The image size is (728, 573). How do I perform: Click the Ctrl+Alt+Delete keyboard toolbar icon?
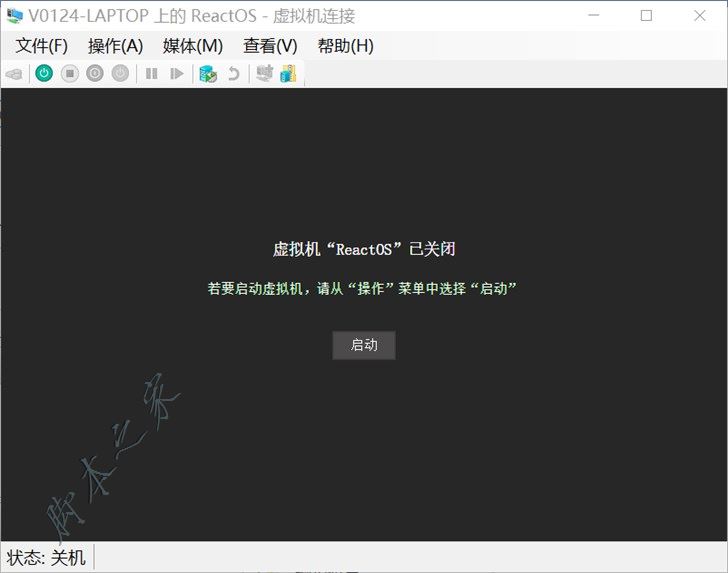tap(14, 73)
